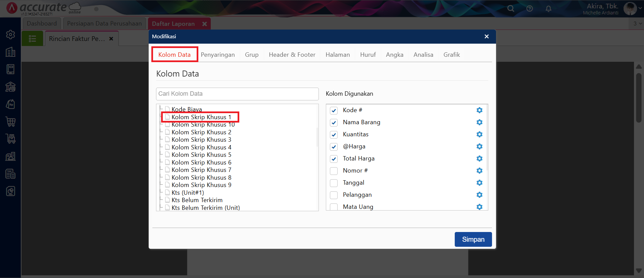The image size is (644, 278).
Task: Click the search magnifier in top bar
Action: pyautogui.click(x=511, y=9)
